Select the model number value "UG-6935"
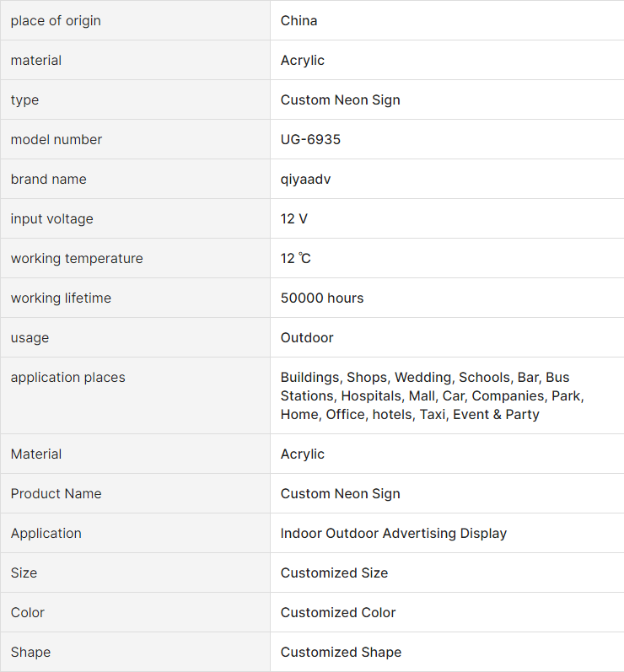Image resolution: width=624 pixels, height=672 pixels. 310,139
